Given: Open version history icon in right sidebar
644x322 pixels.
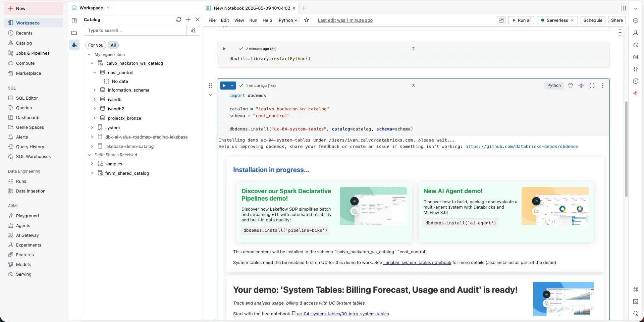Looking at the screenshot, I should (x=636, y=45).
